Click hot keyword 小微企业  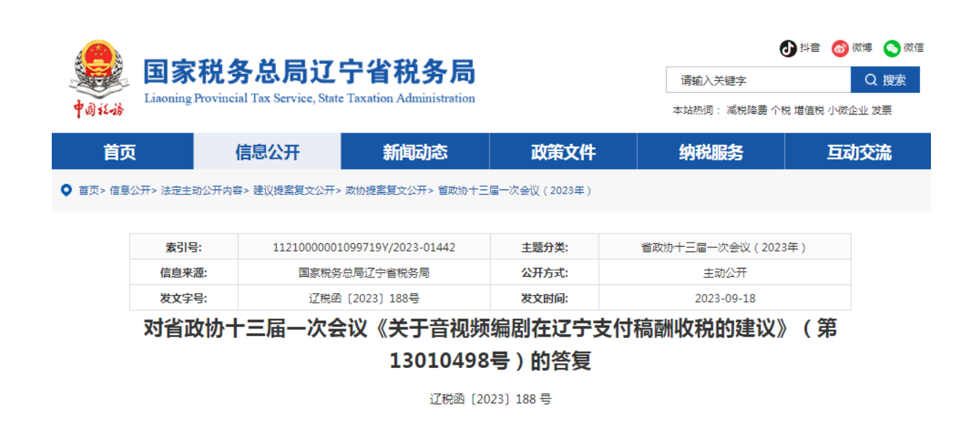[x=848, y=110]
